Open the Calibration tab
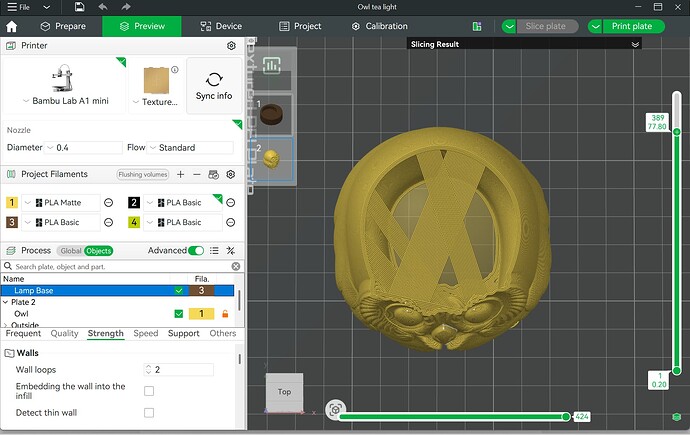The image size is (690, 435). pyautogui.click(x=379, y=26)
